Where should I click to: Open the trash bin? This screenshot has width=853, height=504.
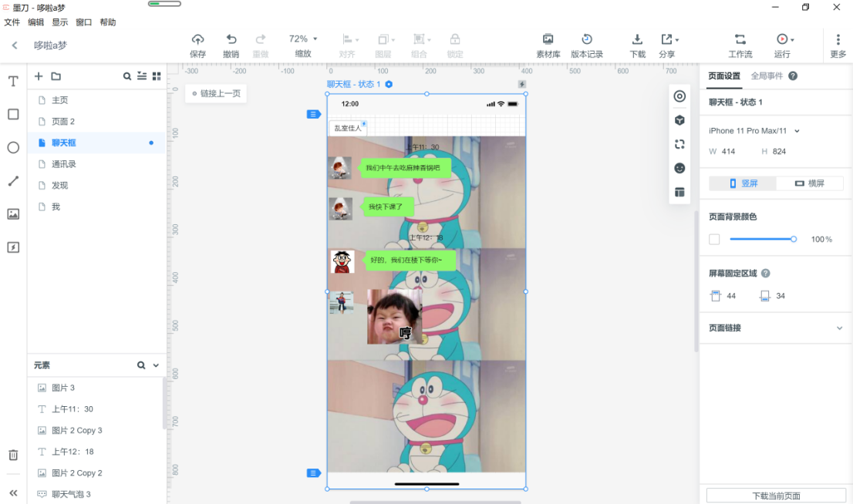point(13,455)
